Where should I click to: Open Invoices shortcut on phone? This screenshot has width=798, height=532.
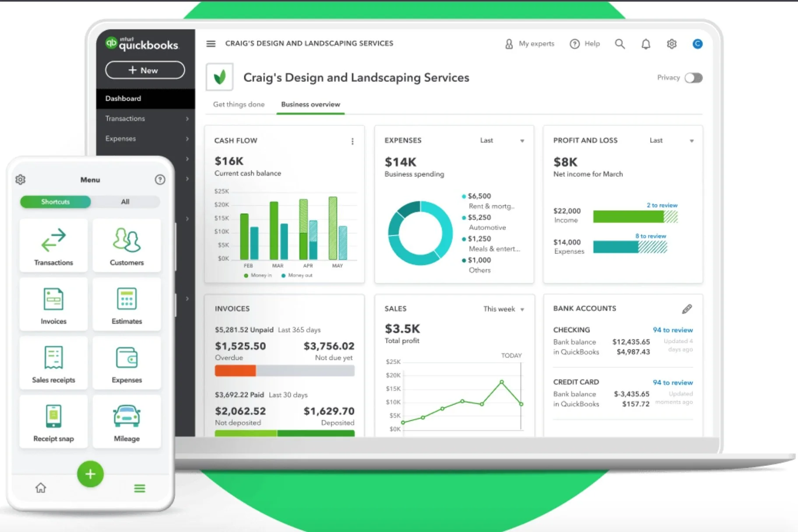pyautogui.click(x=53, y=304)
